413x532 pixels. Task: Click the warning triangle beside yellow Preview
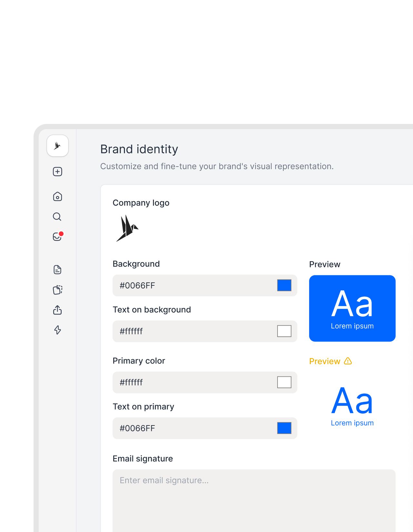click(x=348, y=361)
